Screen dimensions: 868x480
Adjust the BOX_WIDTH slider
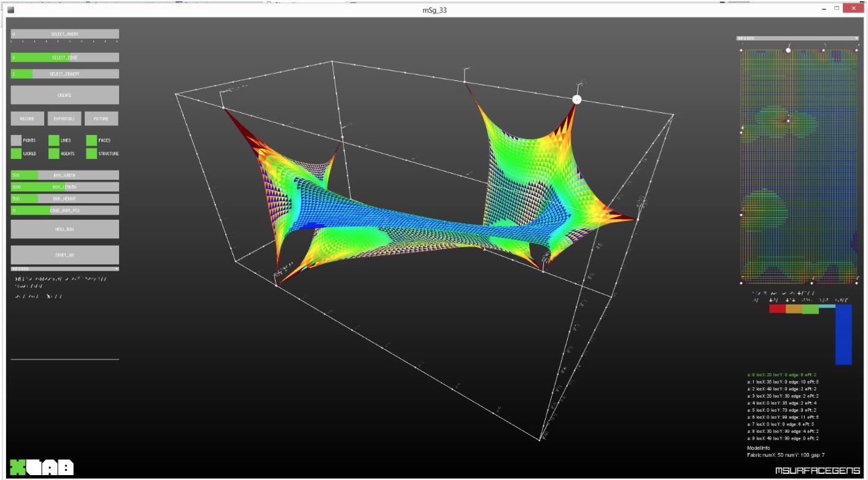coord(64,175)
